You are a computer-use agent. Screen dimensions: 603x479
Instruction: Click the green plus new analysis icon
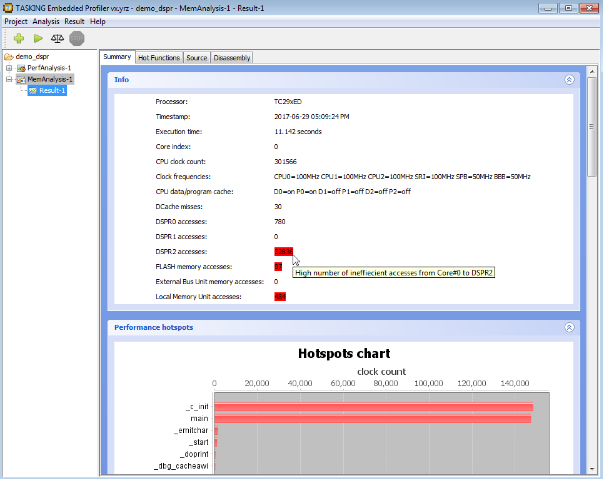(18, 38)
